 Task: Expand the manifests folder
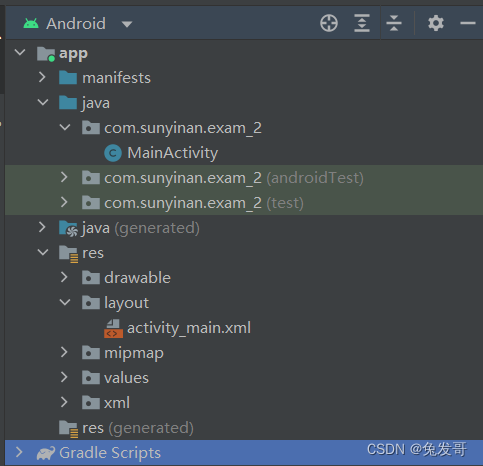[x=42, y=77]
